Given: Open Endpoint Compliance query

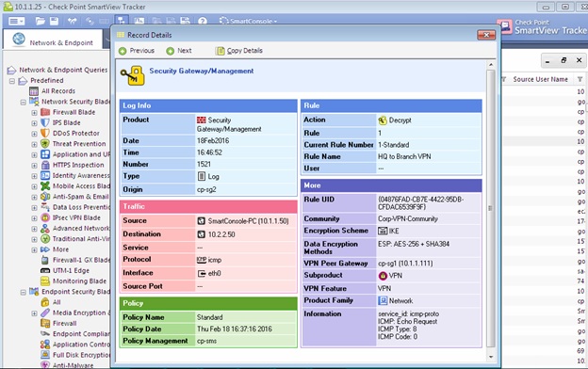Looking at the screenshot, I should [81, 334].
